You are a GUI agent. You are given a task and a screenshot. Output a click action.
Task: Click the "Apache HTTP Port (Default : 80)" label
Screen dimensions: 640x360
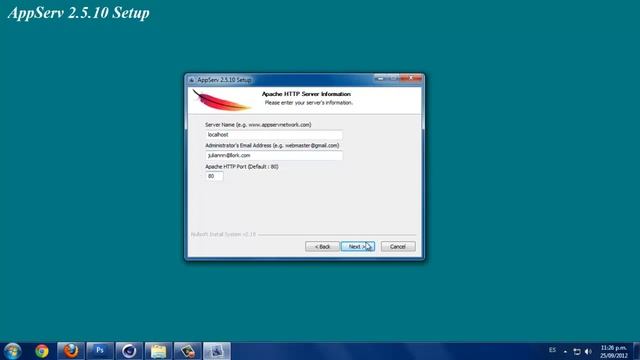pyautogui.click(x=242, y=167)
